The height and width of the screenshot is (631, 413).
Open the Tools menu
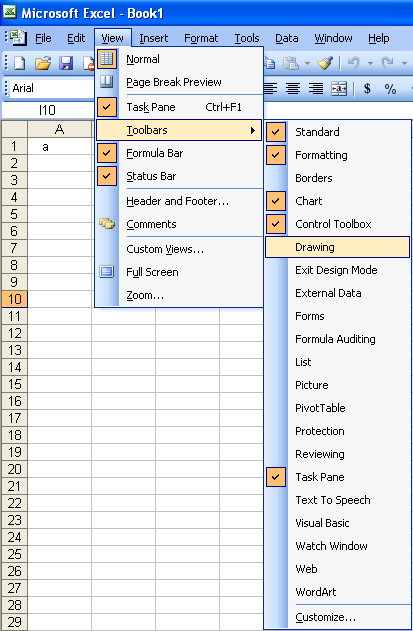coord(247,38)
